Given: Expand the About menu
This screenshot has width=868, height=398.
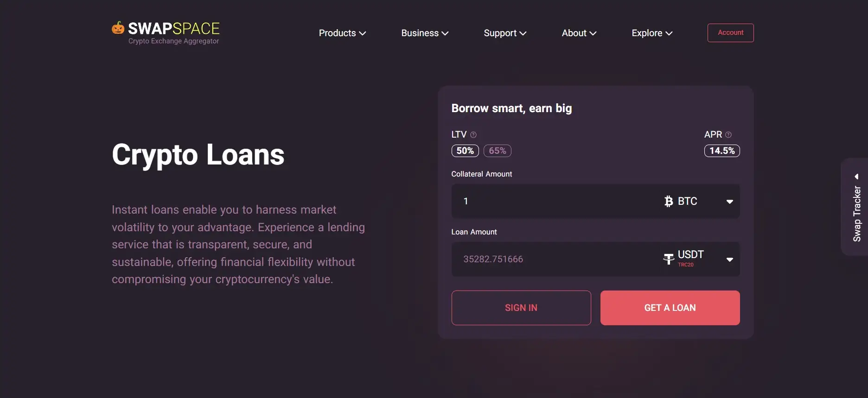Looking at the screenshot, I should (x=579, y=33).
